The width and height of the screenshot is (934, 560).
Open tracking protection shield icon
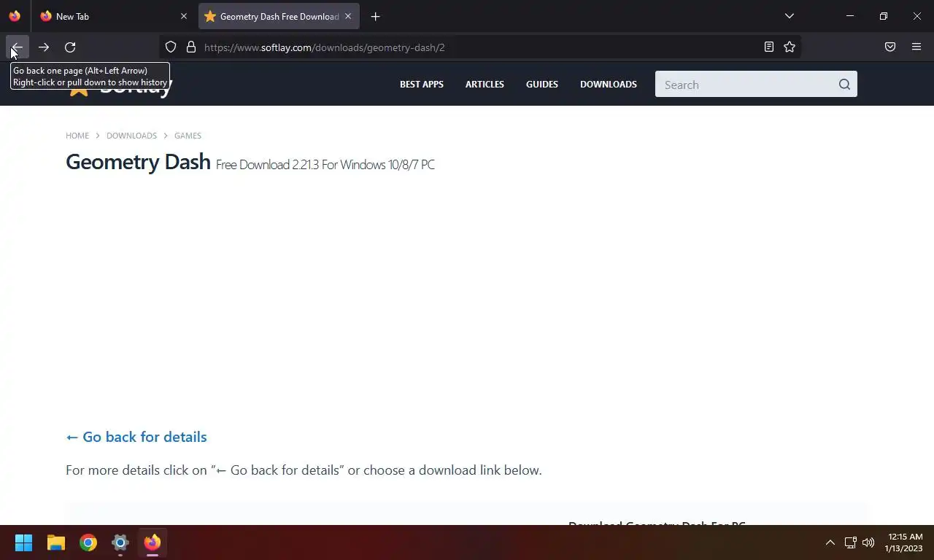point(171,47)
